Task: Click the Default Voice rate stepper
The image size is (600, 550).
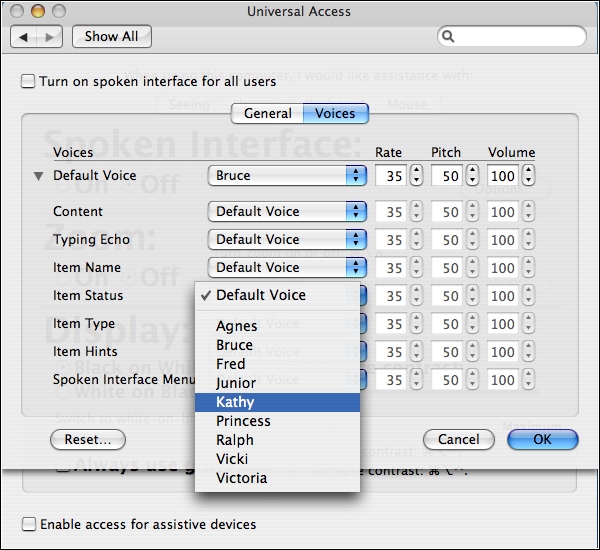Action: pos(416,176)
